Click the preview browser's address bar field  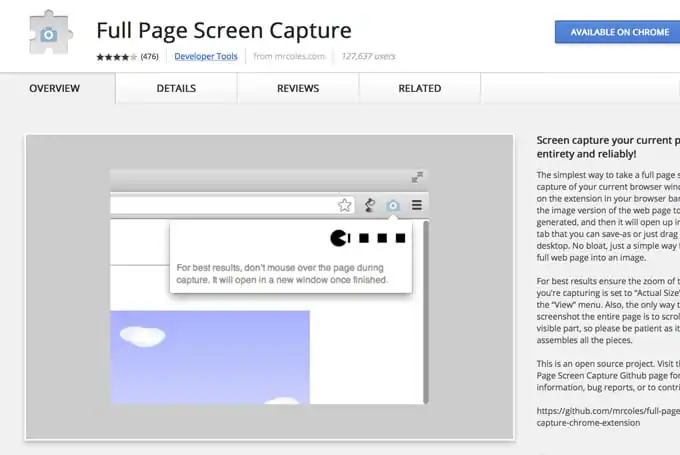[232, 205]
